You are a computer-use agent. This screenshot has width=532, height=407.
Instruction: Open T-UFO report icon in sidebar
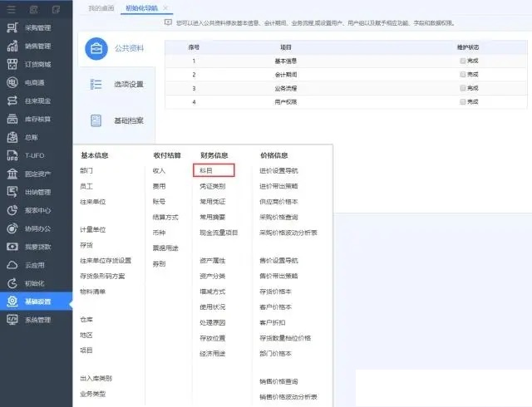12,155
